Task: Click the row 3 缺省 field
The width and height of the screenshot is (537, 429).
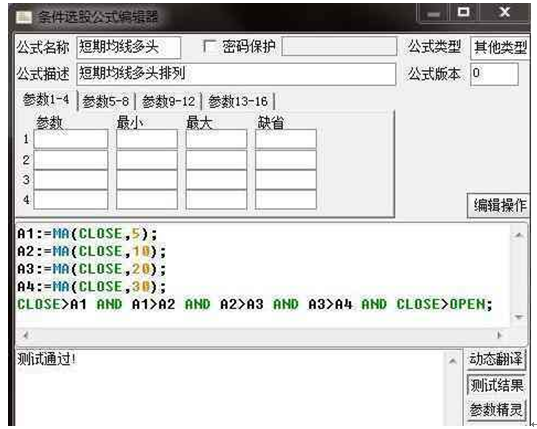Action: 286,179
